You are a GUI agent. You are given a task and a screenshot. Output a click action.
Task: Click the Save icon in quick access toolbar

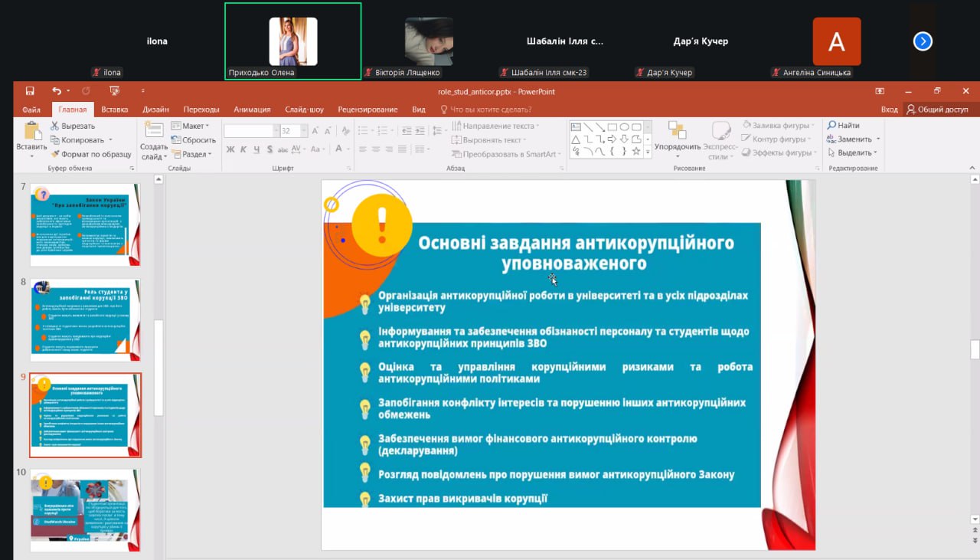(x=30, y=91)
